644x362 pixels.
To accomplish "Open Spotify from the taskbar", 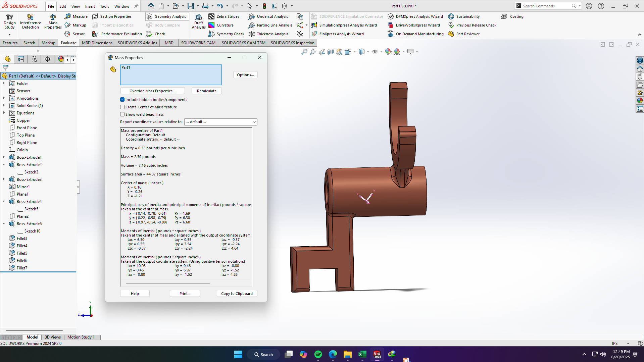I will point(318,354).
